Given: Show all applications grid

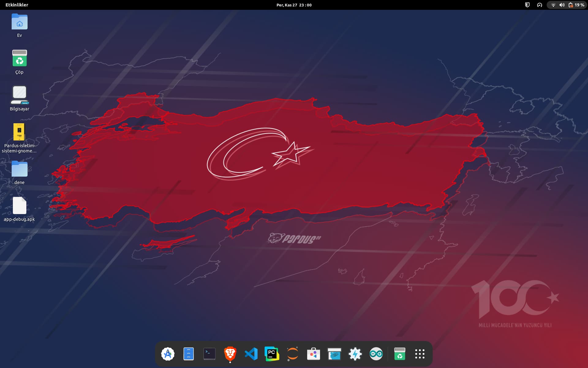Looking at the screenshot, I should tap(420, 354).
